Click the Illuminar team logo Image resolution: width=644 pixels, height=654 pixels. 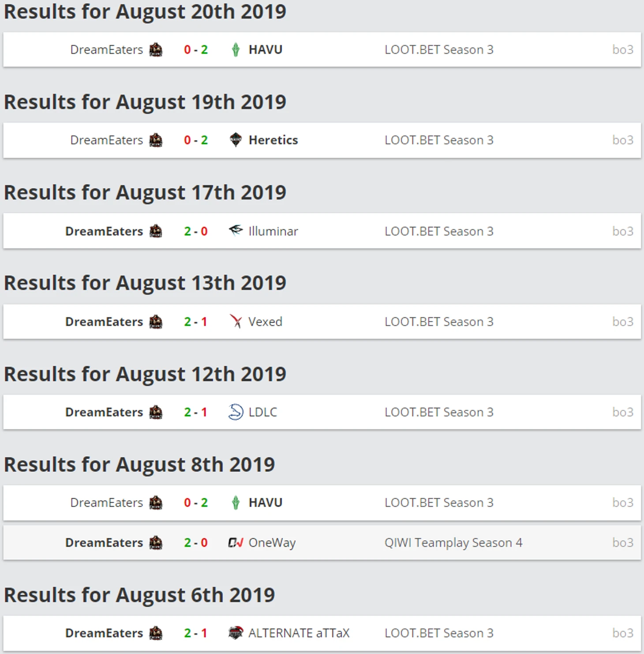click(x=236, y=231)
